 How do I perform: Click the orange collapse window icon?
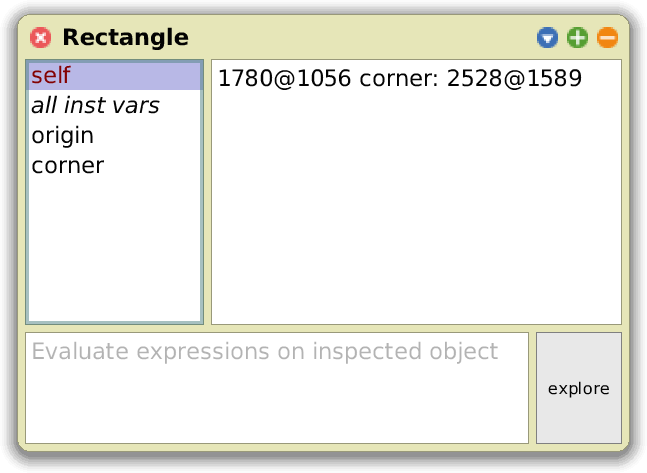coord(607,38)
